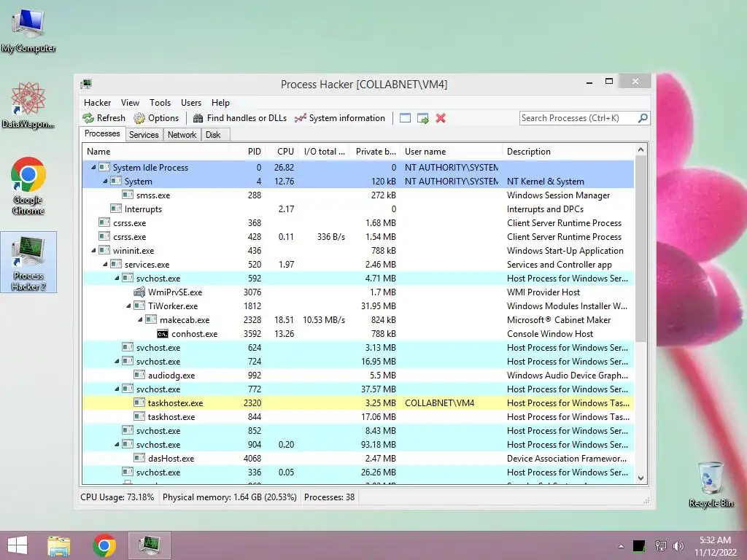
Task: Click find window and thread icon
Action: 422,118
